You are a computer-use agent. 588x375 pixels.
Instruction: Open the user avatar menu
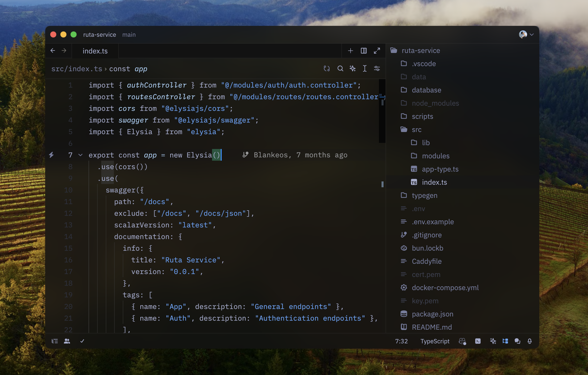pyautogui.click(x=526, y=34)
